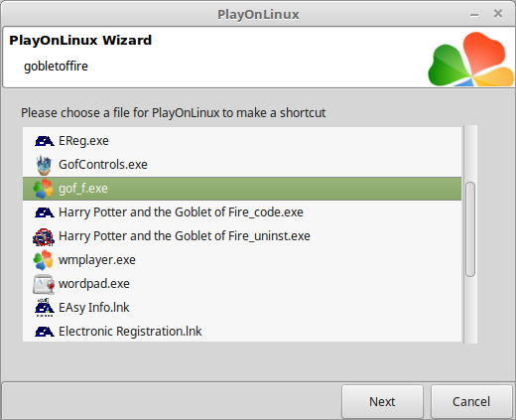Click the EA icon beside Electronic Registration.lnk
Screen dimensions: 516x420
(x=44, y=332)
